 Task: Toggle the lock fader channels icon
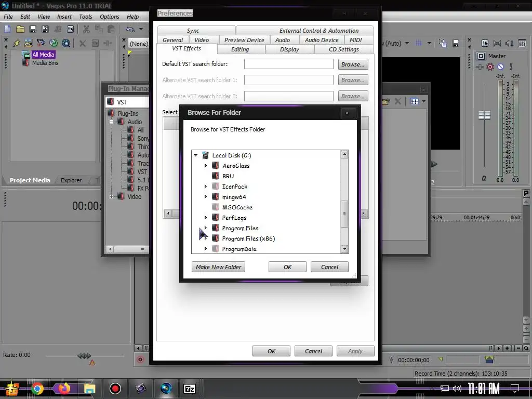coord(484,179)
